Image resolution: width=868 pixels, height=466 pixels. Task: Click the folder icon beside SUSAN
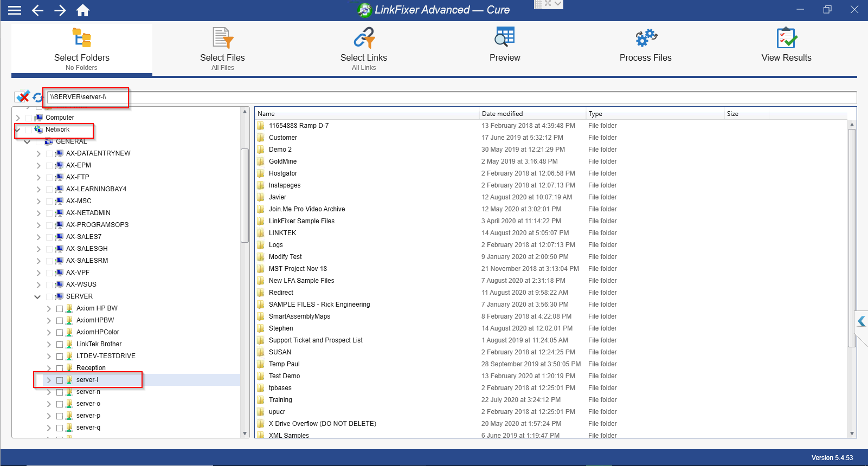point(261,352)
